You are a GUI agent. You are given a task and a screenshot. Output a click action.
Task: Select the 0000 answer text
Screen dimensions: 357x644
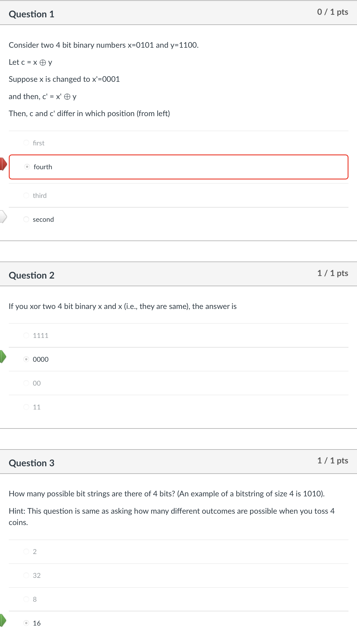(x=41, y=359)
